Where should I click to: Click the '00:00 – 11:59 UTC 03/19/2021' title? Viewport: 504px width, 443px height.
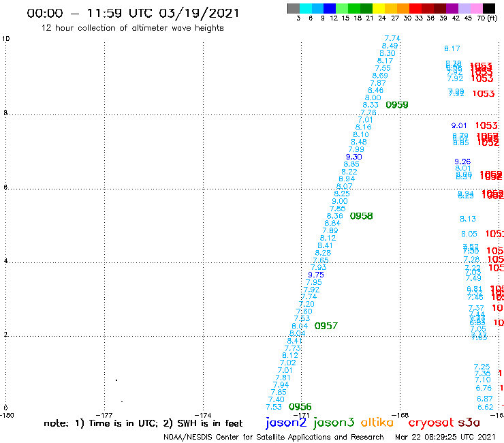(x=133, y=14)
